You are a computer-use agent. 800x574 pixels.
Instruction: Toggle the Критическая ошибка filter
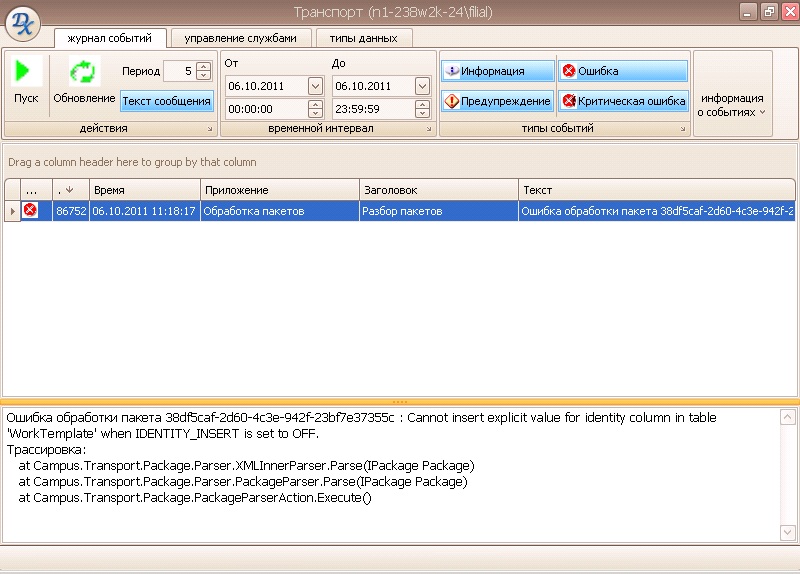click(623, 101)
